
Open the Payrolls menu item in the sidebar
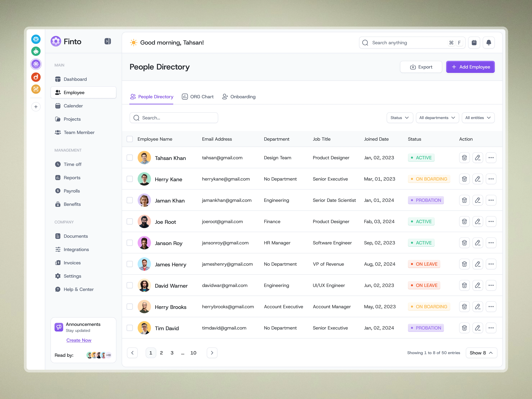pyautogui.click(x=72, y=191)
